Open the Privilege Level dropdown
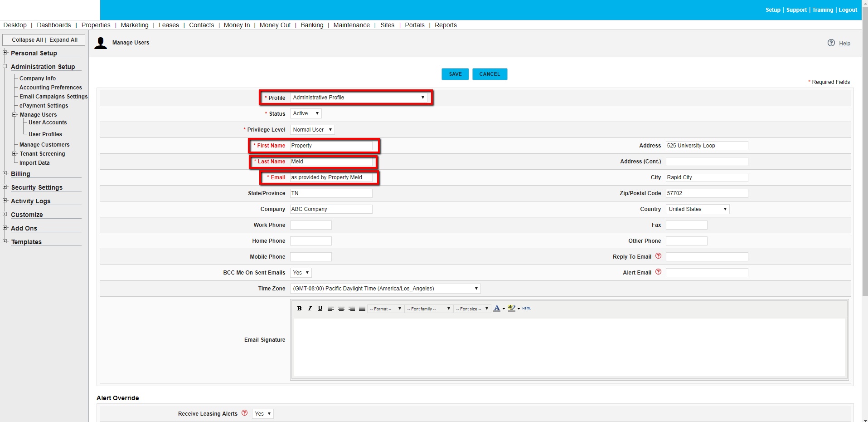The image size is (868, 422). (312, 130)
